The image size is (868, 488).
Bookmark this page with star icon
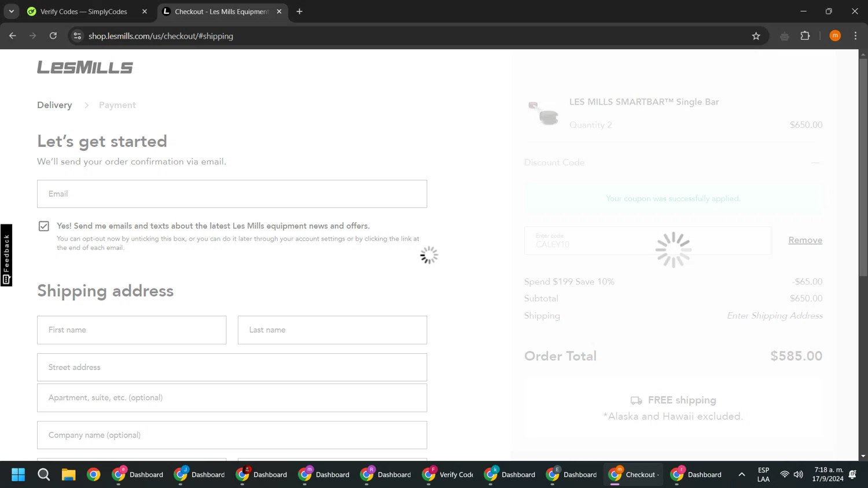click(x=756, y=36)
